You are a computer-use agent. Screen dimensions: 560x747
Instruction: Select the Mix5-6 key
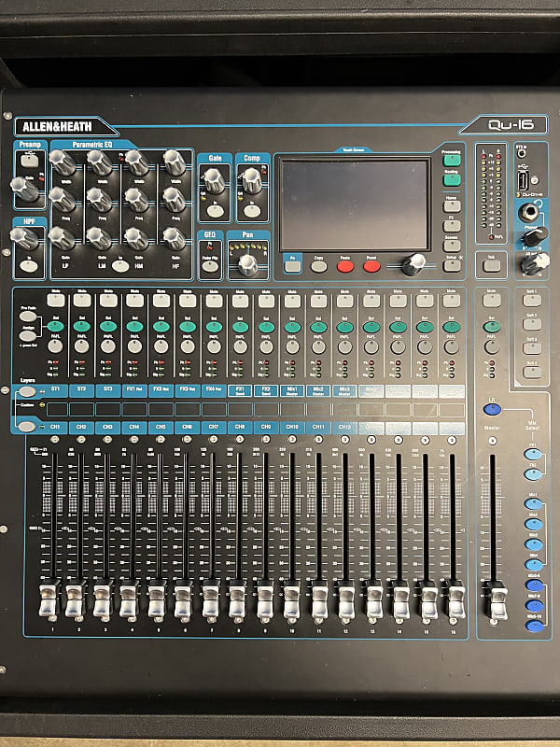pos(534,585)
